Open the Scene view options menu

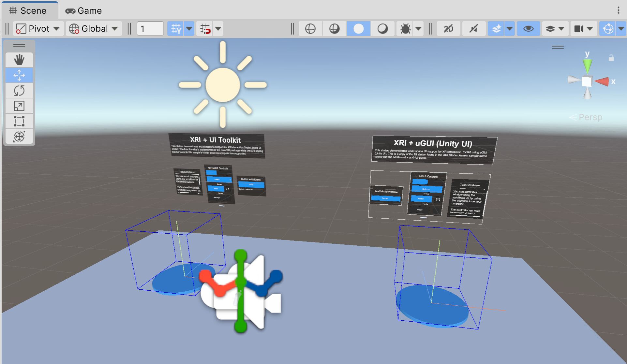(618, 10)
